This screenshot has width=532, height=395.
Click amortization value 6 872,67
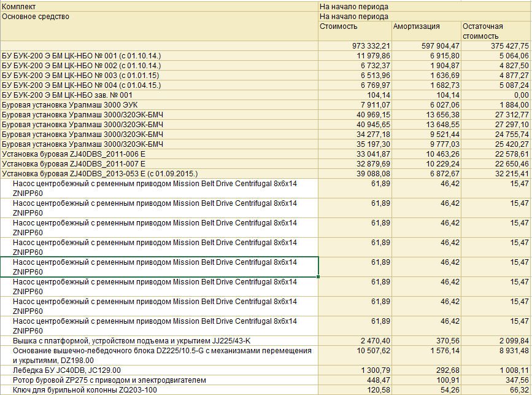click(426, 174)
